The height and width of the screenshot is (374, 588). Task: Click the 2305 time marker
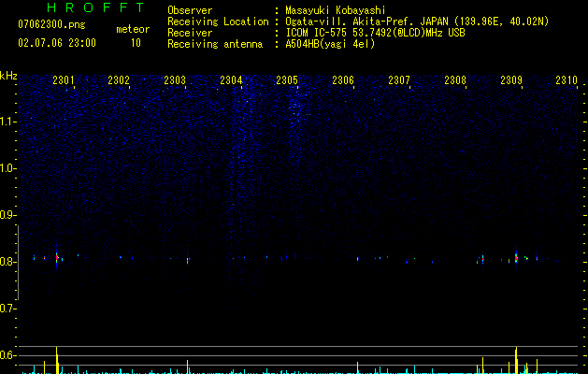[287, 80]
